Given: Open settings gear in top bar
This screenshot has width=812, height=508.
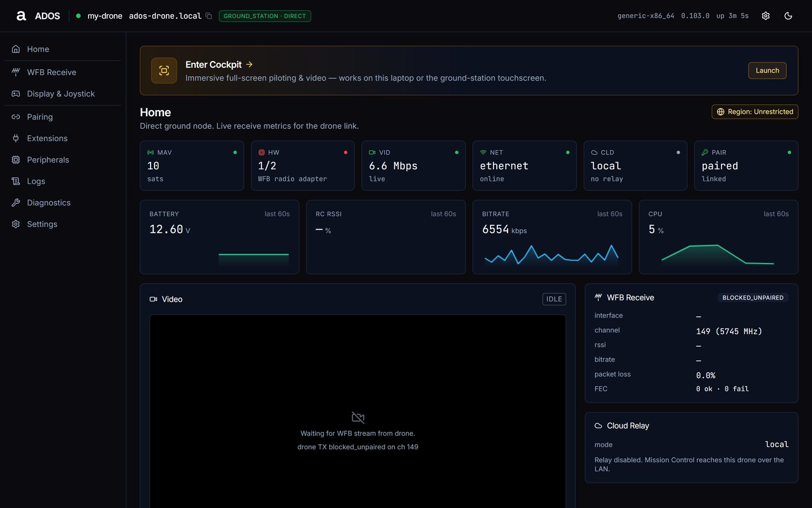Looking at the screenshot, I should pyautogui.click(x=766, y=16).
